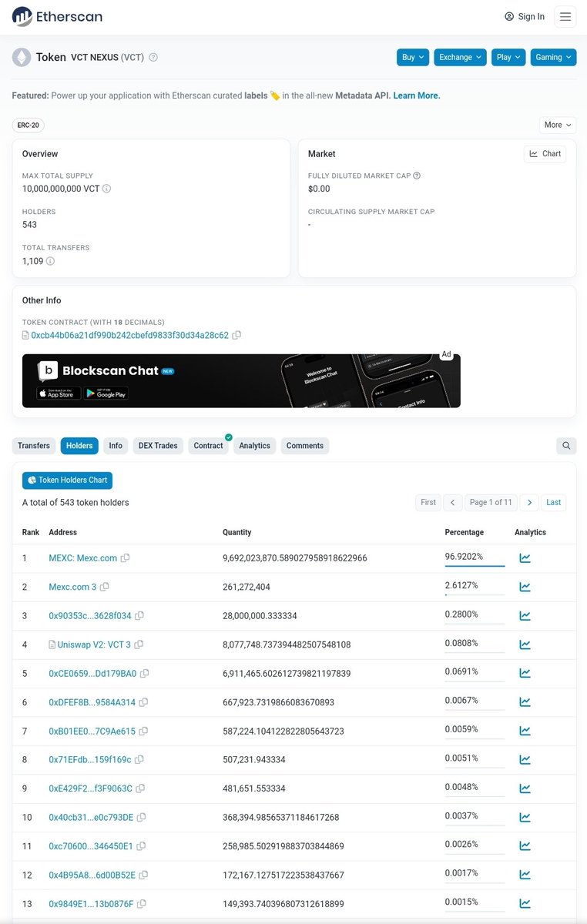
Task: Open address 0x4B95A8...6d00B52E
Action: click(92, 875)
